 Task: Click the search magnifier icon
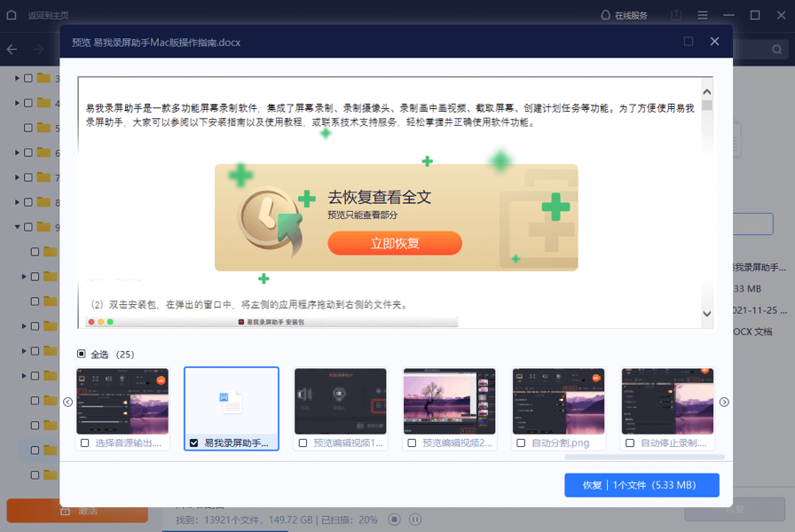click(776, 49)
